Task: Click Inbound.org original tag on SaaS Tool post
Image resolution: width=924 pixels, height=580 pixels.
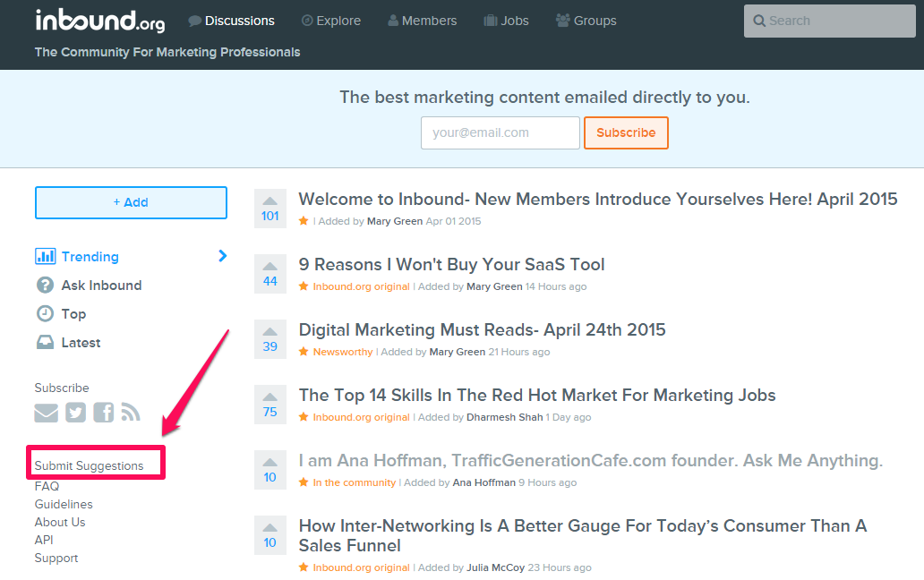Action: (361, 286)
